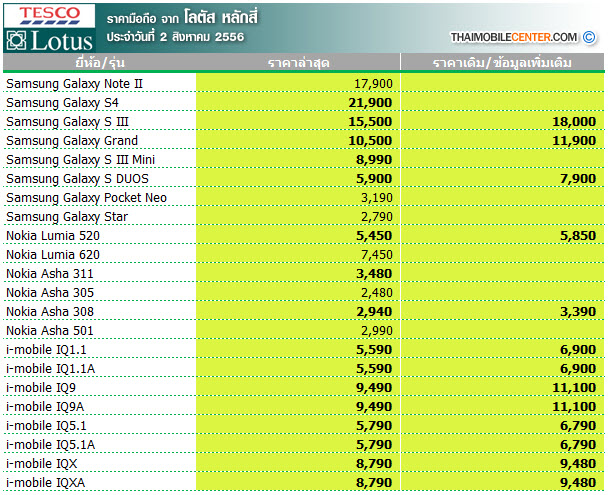Select the i-mobile IQ5.1 name
Image resolution: width=608 pixels, height=495 pixels.
pos(46,426)
